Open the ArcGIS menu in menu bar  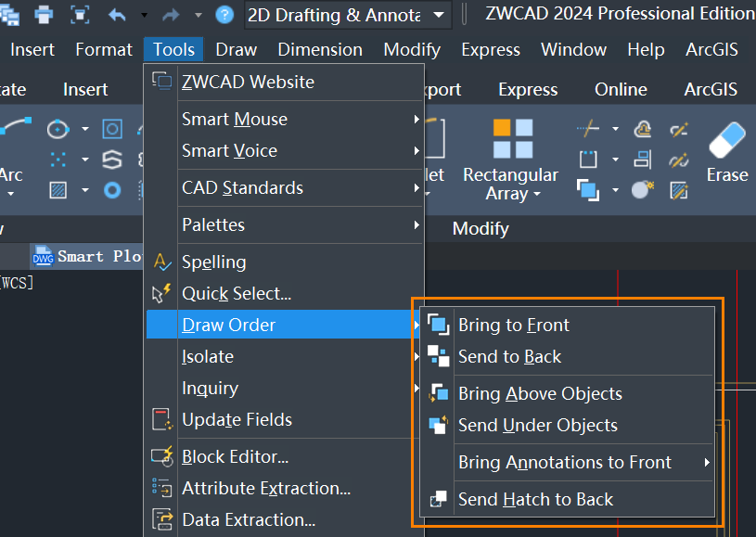pos(712,50)
